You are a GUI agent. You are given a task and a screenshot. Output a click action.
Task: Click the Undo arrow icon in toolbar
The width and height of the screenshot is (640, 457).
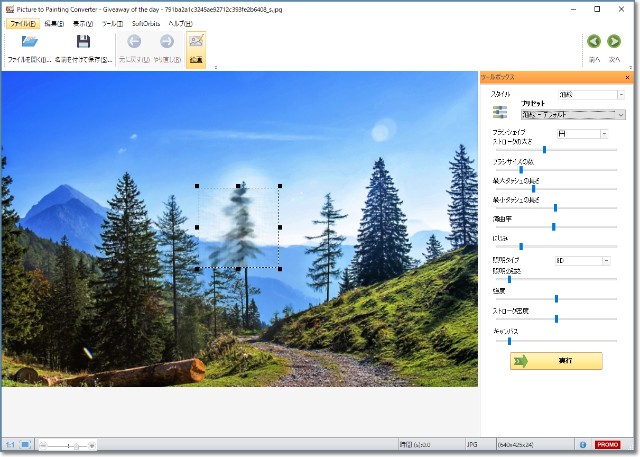(x=134, y=43)
